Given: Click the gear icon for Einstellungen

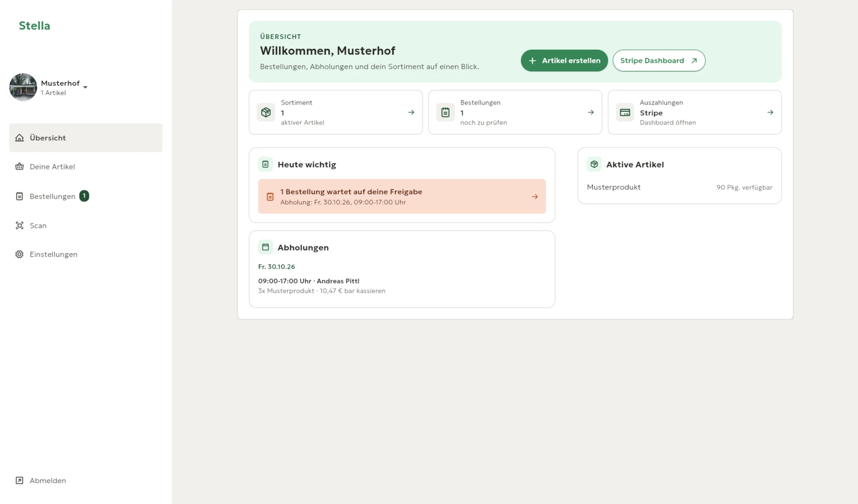Looking at the screenshot, I should click(x=19, y=254).
